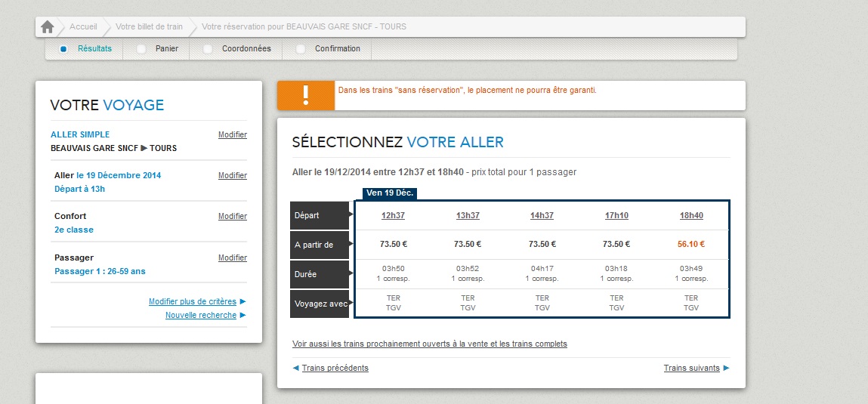
Task: Go to Trains précédents
Action: [335, 368]
